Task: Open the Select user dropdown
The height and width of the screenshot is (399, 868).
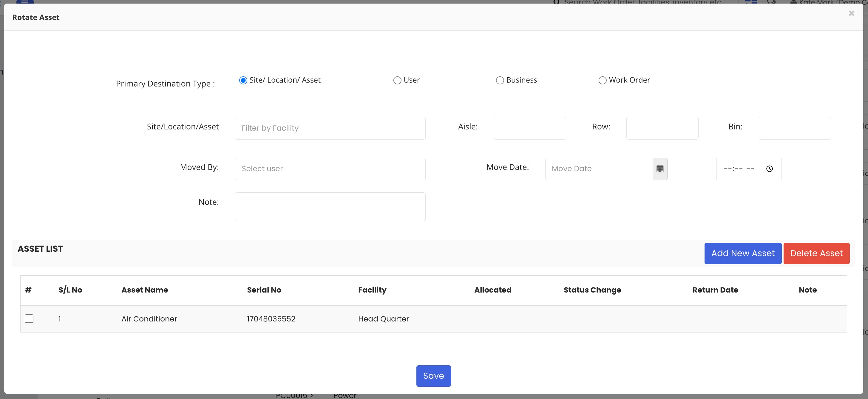Action: (x=330, y=169)
